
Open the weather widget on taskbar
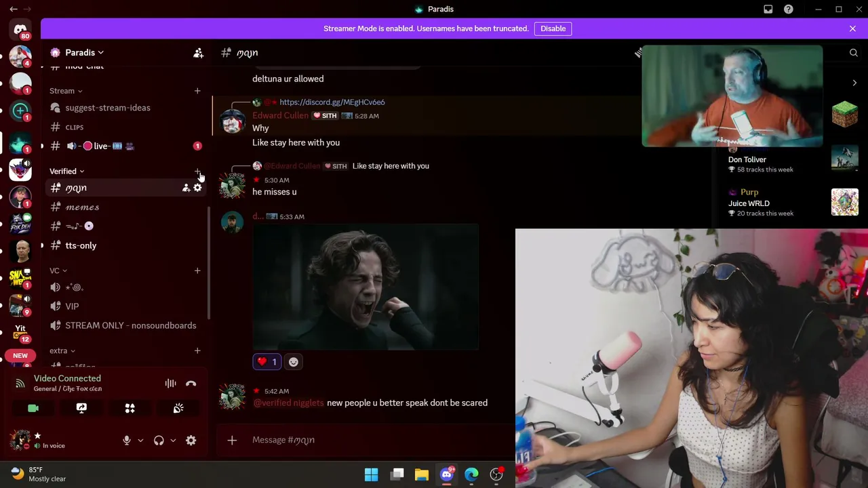coord(39,474)
